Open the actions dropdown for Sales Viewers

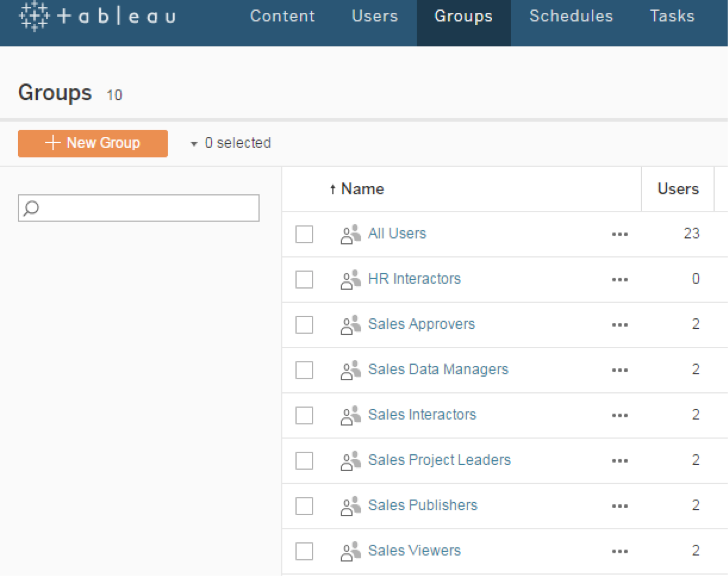pyautogui.click(x=619, y=551)
